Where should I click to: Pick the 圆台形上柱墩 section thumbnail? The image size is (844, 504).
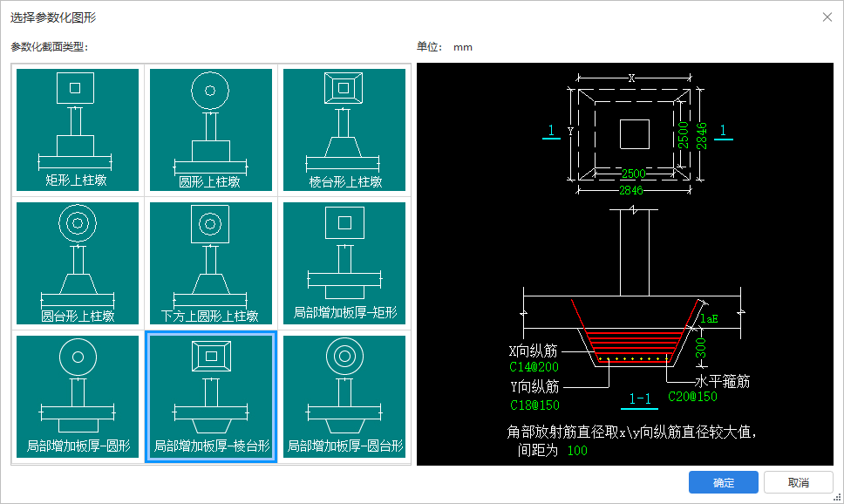coord(78,263)
